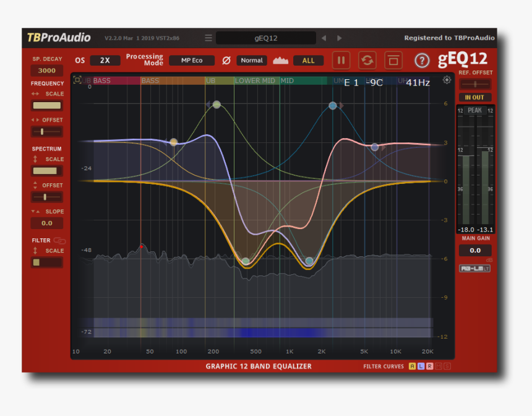The image size is (532, 416).
Task: Click the Slope triangles icon
Action: click(35, 212)
